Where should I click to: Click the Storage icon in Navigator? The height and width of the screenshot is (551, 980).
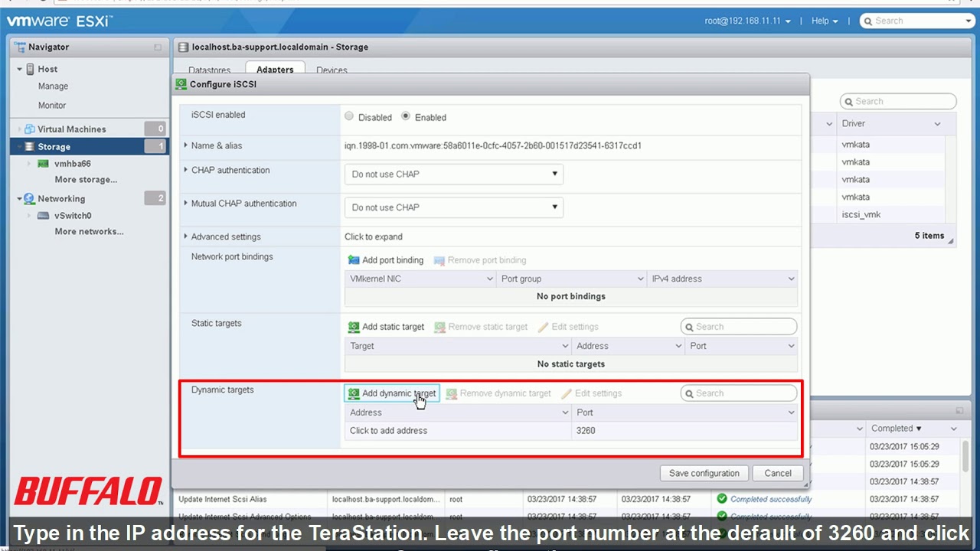pos(30,147)
